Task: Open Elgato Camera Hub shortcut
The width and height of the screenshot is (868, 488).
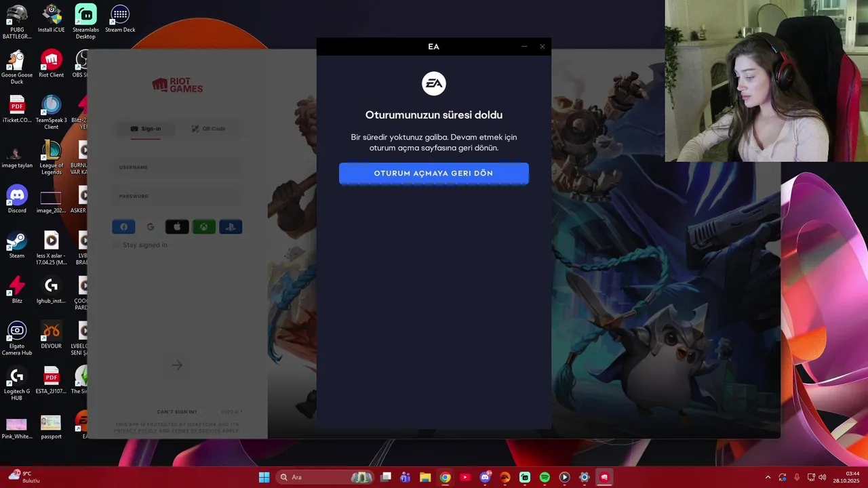Action: pyautogui.click(x=17, y=338)
